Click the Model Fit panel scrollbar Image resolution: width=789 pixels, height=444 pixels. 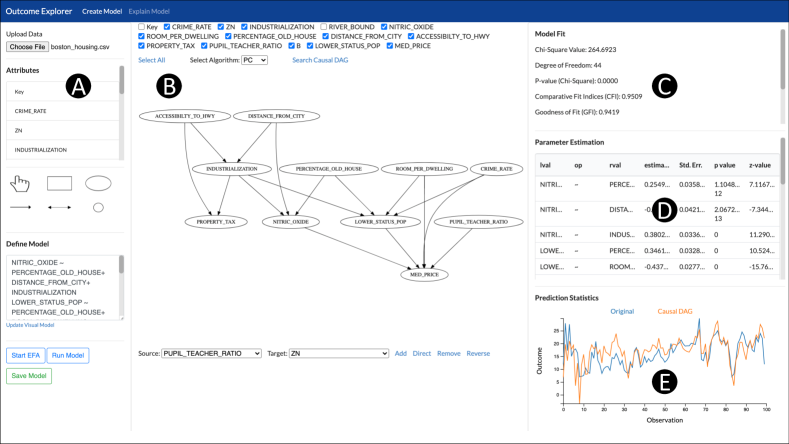[x=782, y=59]
